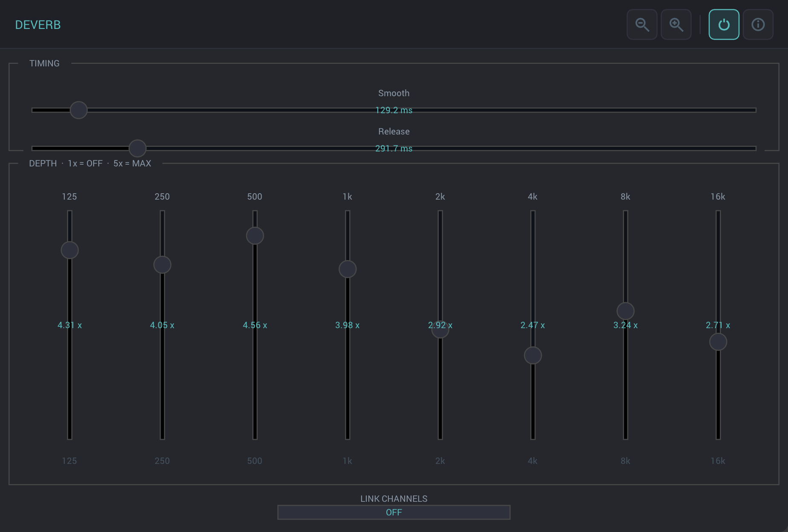
Task: Click the 16k depth slider knob
Action: 718,342
